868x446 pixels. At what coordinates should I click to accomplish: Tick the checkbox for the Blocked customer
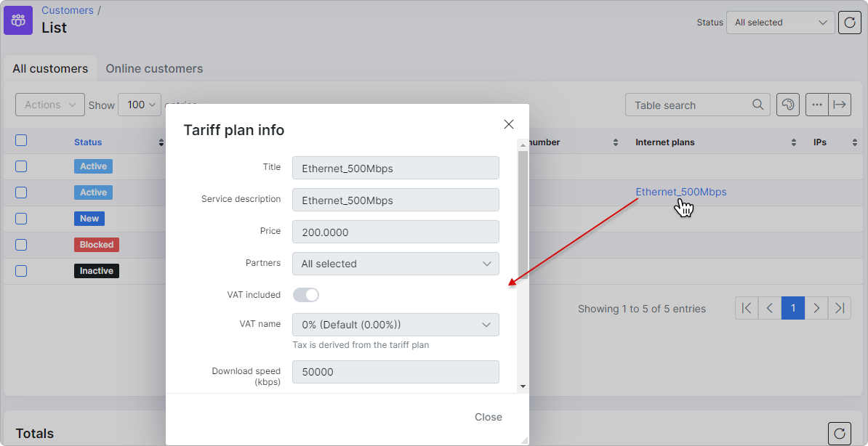[x=21, y=245]
